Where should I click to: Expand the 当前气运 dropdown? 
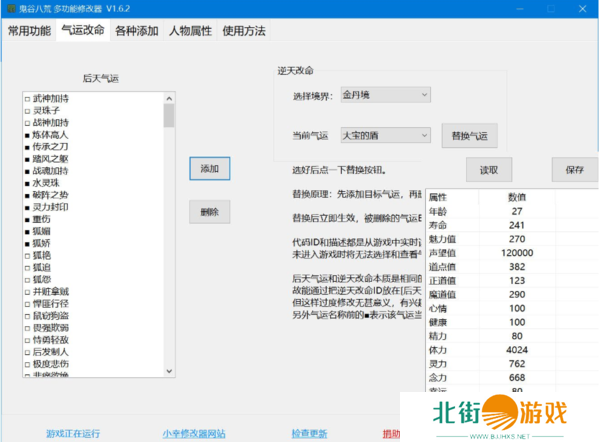coord(384,134)
